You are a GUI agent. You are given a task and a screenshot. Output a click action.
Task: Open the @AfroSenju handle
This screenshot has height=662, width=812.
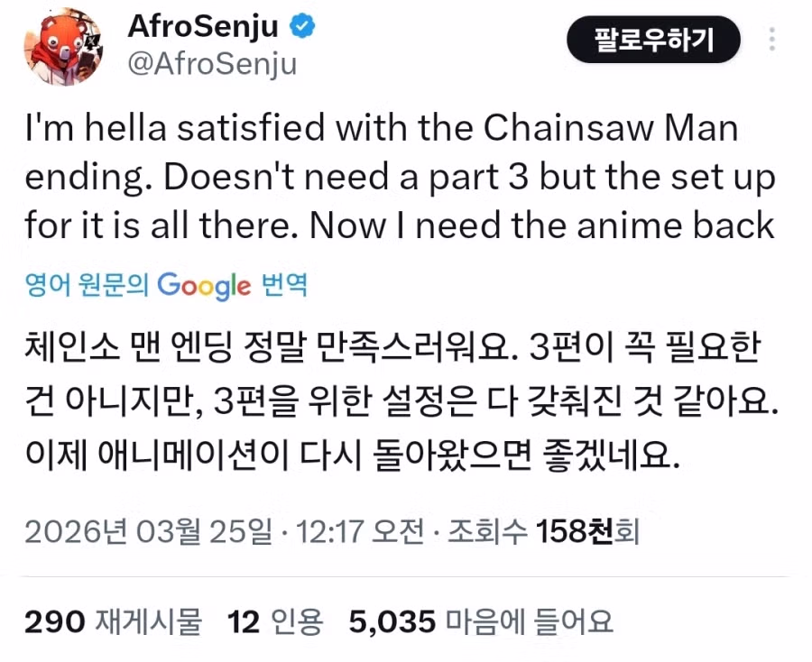tap(214, 65)
